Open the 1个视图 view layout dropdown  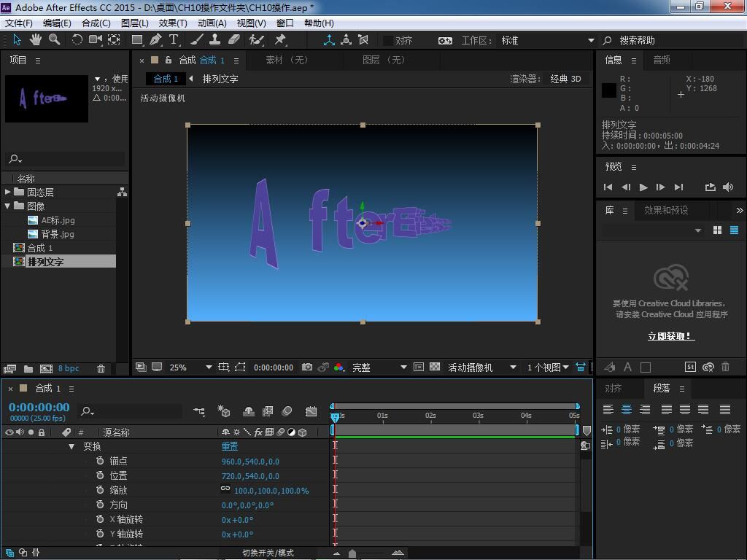coord(548,367)
